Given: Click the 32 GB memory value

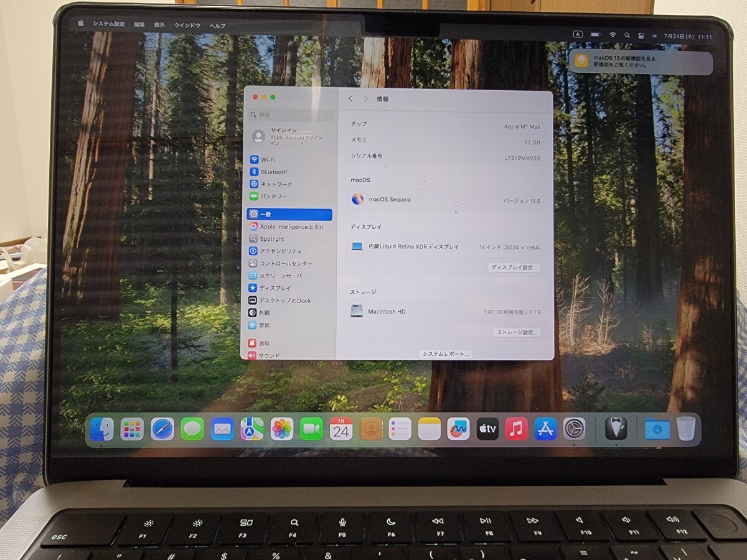Looking at the screenshot, I should click(532, 142).
